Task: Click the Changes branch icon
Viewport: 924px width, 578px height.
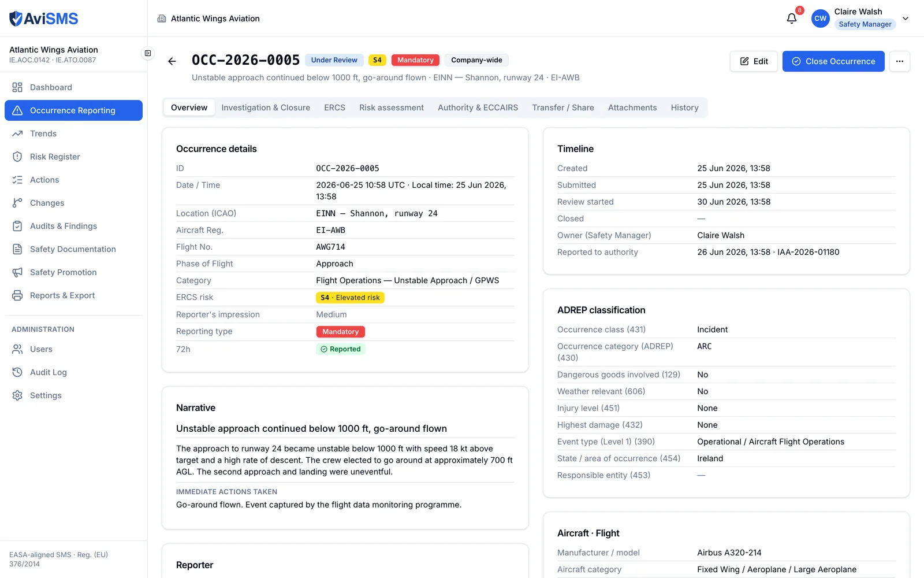Action: (x=17, y=203)
